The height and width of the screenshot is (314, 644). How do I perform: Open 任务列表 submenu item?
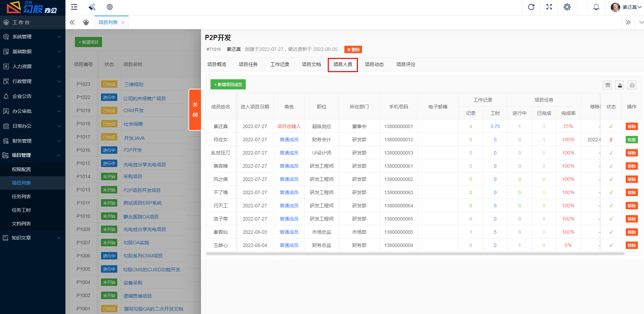pos(33,196)
